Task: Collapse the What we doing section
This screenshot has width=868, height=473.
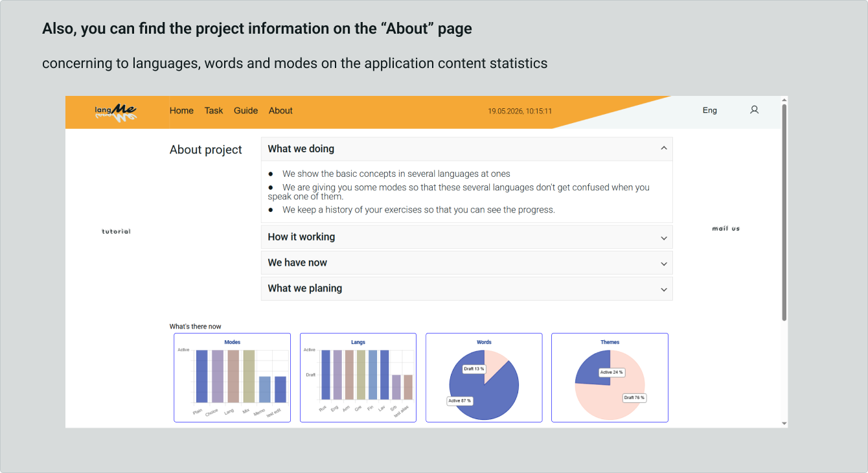Action: pos(466,149)
